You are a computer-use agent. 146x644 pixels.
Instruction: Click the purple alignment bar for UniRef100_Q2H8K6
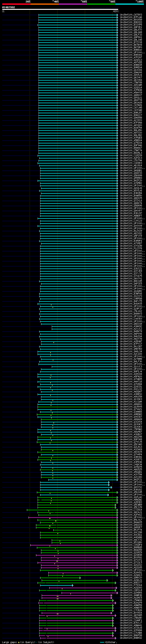tap(90, 593)
